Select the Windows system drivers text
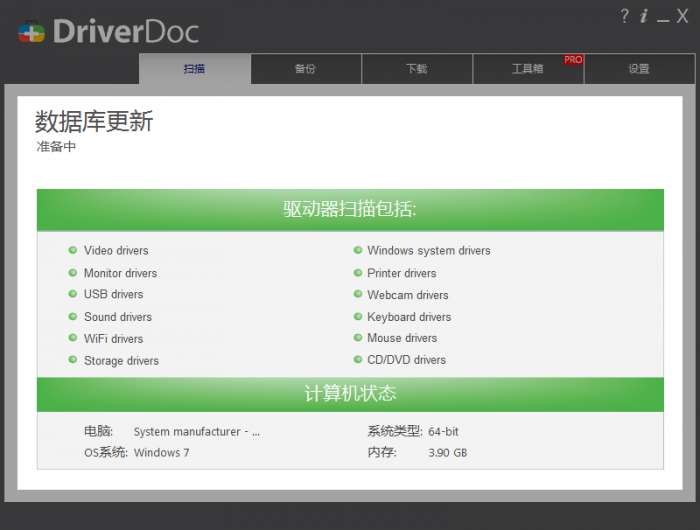The height and width of the screenshot is (530, 700). click(x=429, y=250)
